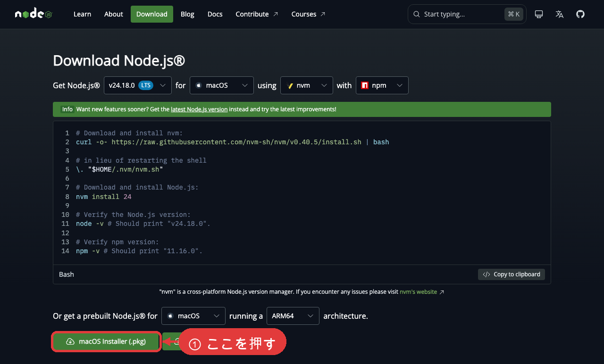
Task: Open the language selector icon
Action: click(x=560, y=14)
